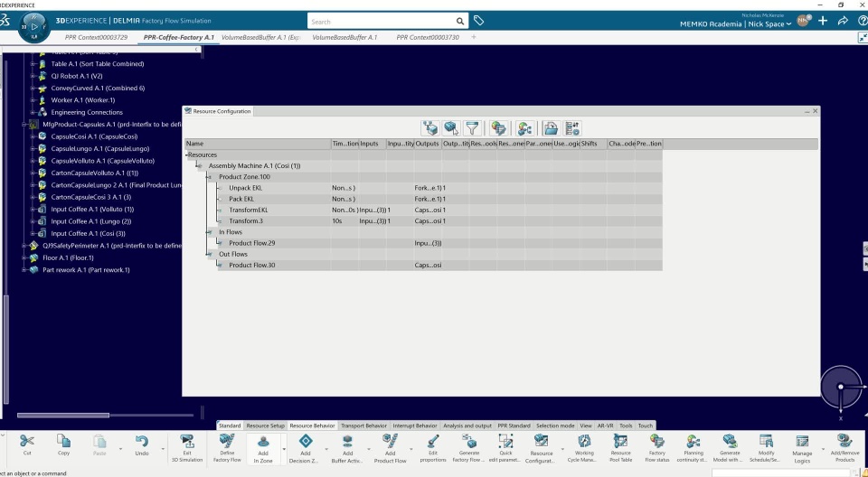This screenshot has height=477, width=868.
Task: Collapse the Resources root node
Action: coord(187,155)
